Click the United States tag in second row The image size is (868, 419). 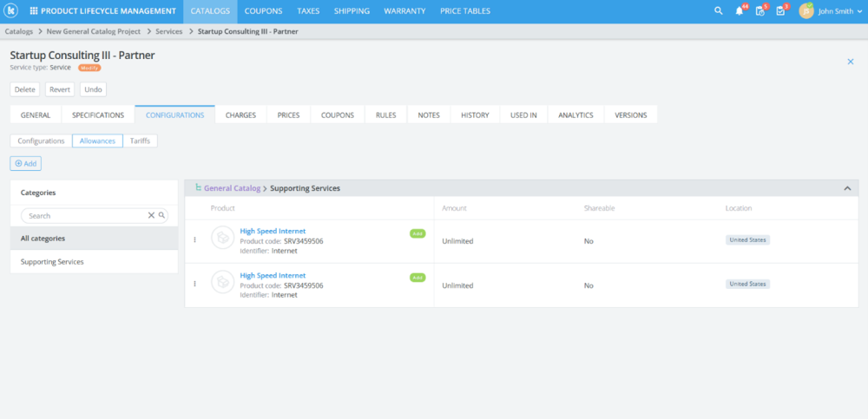[x=748, y=284]
